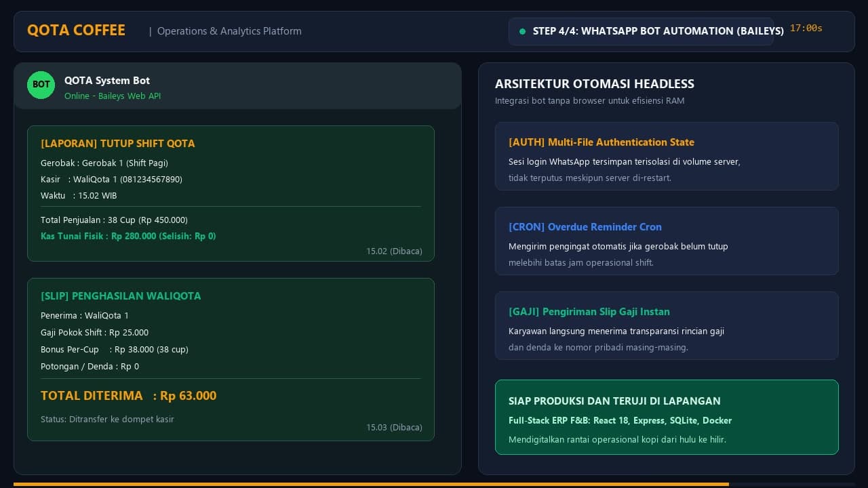Select the "Full-Stack ERP F&B" tech stack line
This screenshot has width=868, height=488.
click(620, 421)
